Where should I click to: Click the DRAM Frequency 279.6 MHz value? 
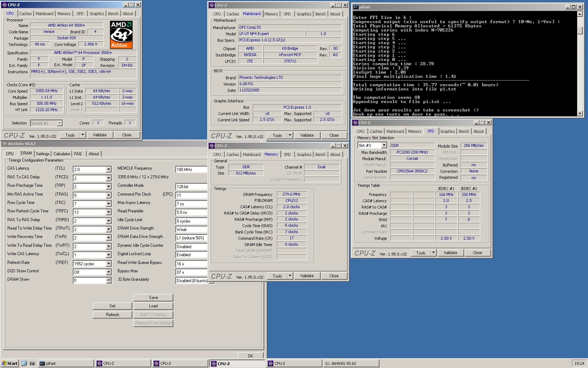(x=292, y=194)
